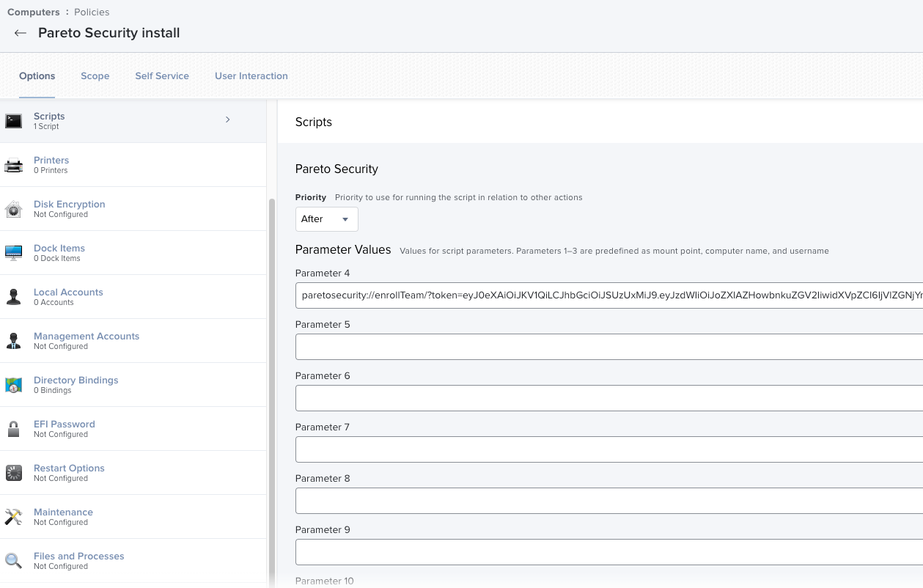Image resolution: width=923 pixels, height=588 pixels.
Task: Click the Dock Items monitor icon
Action: (13, 253)
